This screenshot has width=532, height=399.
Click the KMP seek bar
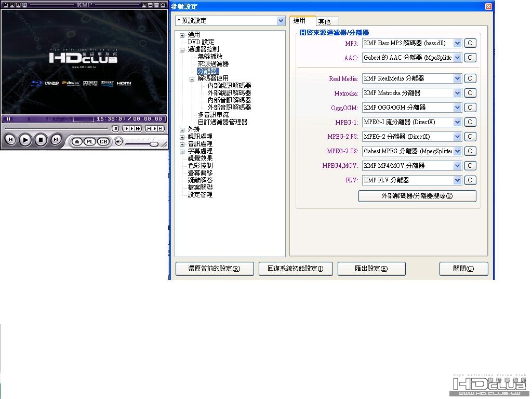(56, 128)
